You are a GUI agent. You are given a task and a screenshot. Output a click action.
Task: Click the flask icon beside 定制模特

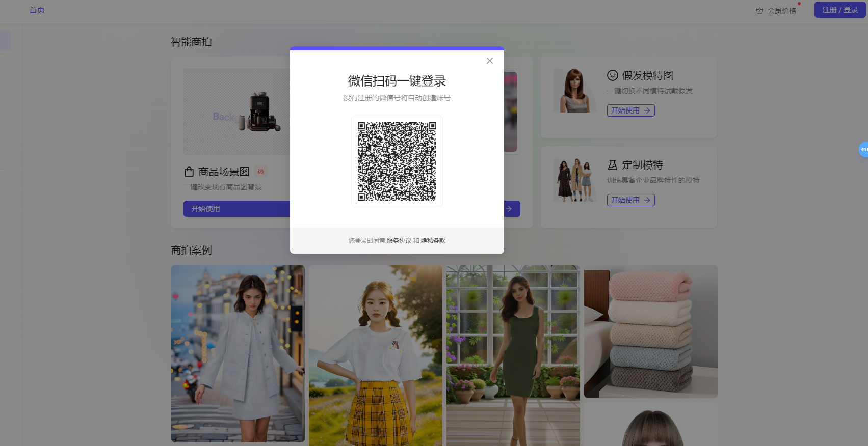point(613,165)
